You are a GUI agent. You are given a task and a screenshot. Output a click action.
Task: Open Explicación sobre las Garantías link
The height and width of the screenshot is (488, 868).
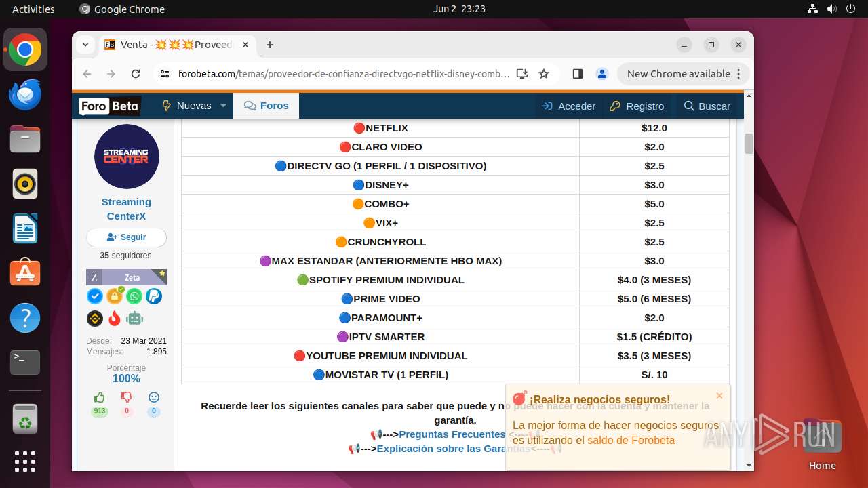tap(454, 449)
